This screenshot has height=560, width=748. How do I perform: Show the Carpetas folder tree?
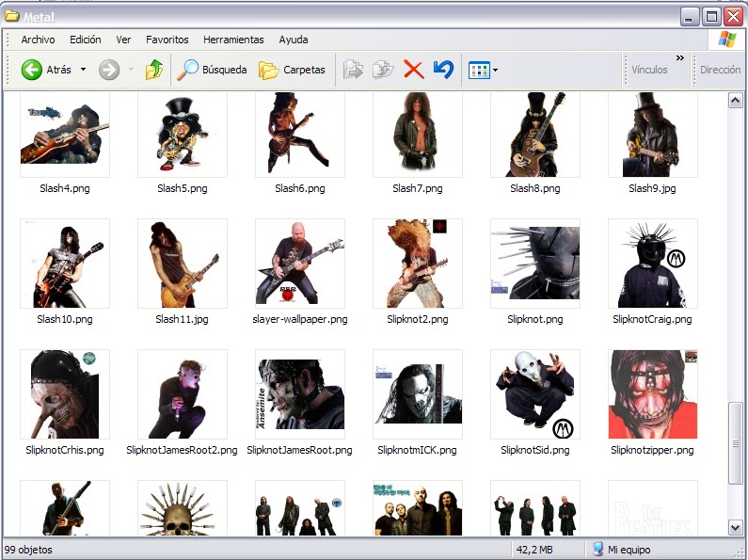coord(292,71)
